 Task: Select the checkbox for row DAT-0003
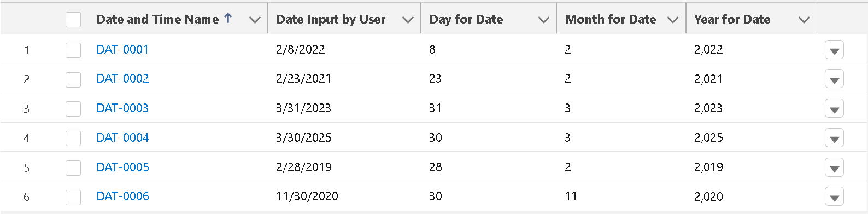tap(73, 108)
